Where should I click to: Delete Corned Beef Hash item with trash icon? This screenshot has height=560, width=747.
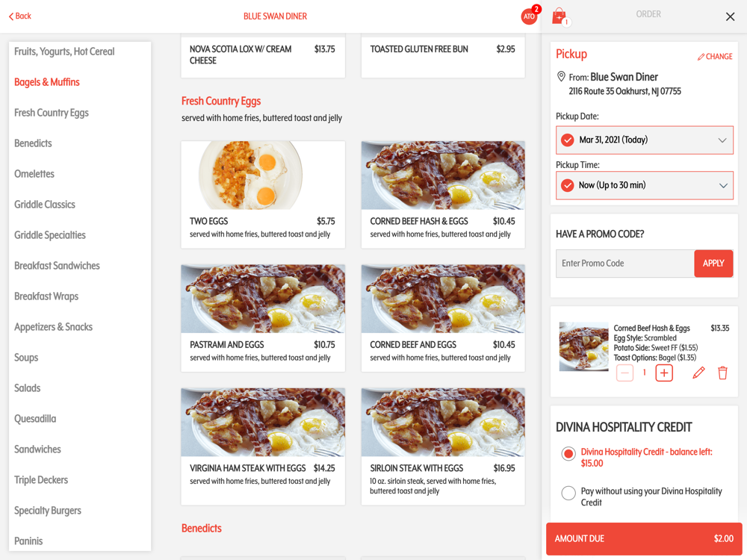[722, 373]
